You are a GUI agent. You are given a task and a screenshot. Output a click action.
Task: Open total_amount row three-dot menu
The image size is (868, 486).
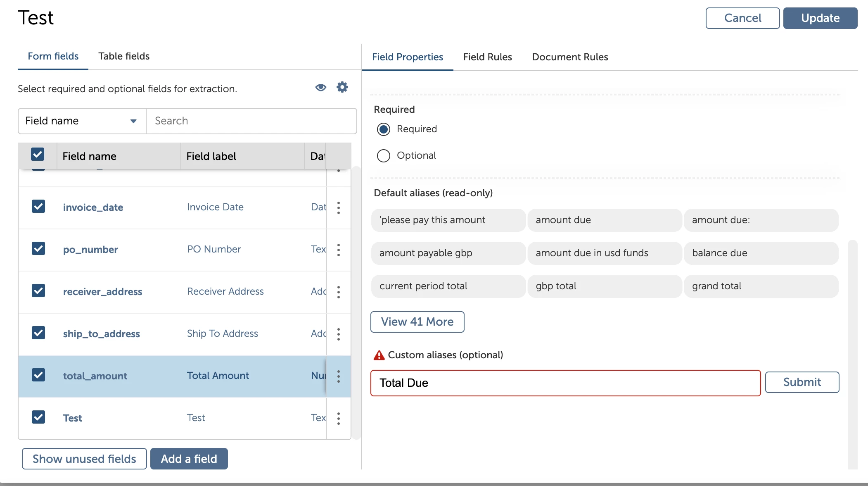(x=339, y=376)
